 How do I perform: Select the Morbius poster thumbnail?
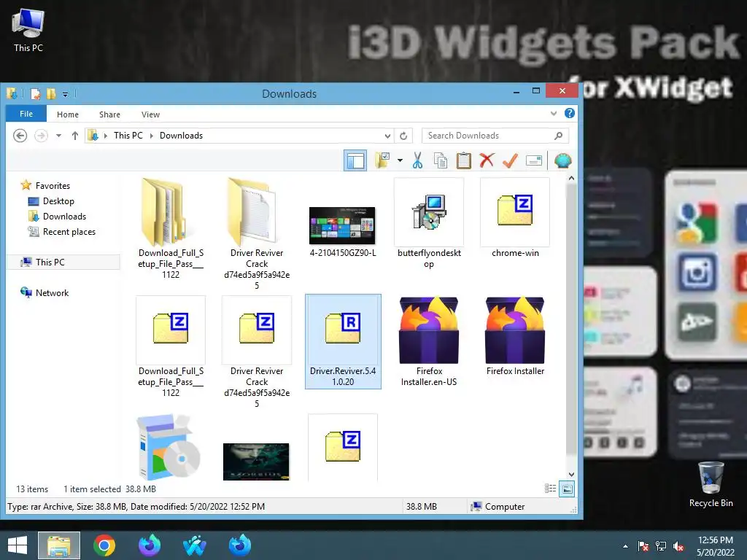256,462
